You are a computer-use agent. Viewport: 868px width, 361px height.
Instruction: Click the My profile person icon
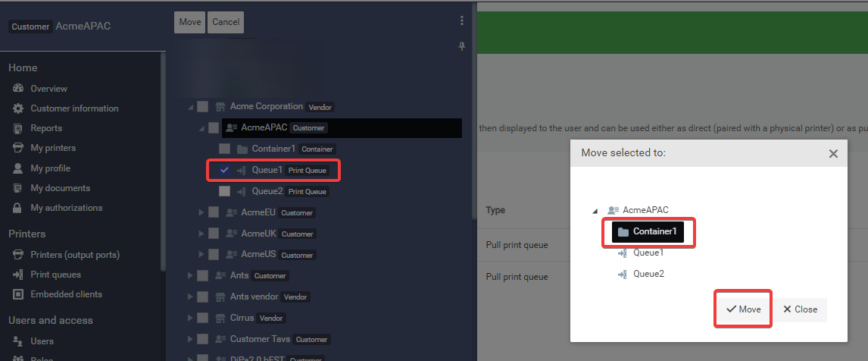[17, 168]
